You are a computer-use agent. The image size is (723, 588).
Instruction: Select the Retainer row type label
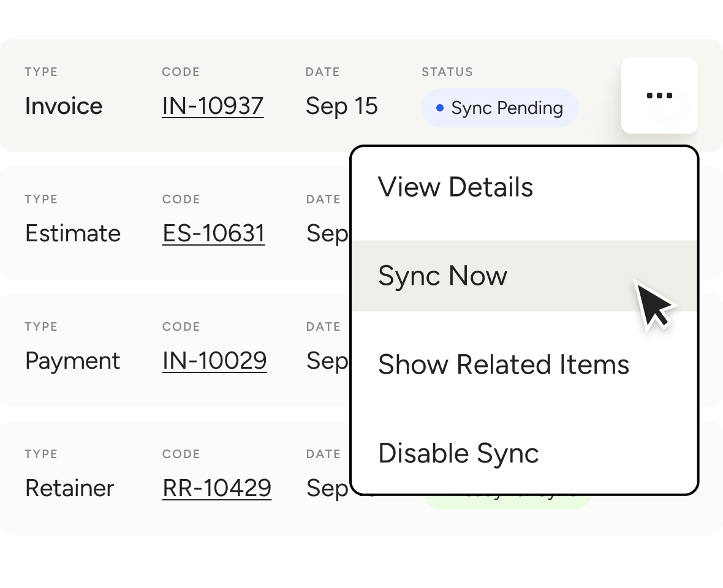[x=70, y=488]
